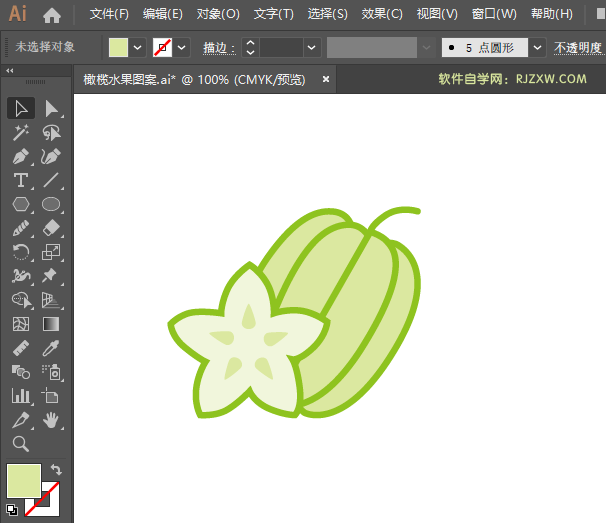This screenshot has width=606, height=523.
Task: Activate the Scale tool
Action: pyautogui.click(x=51, y=252)
